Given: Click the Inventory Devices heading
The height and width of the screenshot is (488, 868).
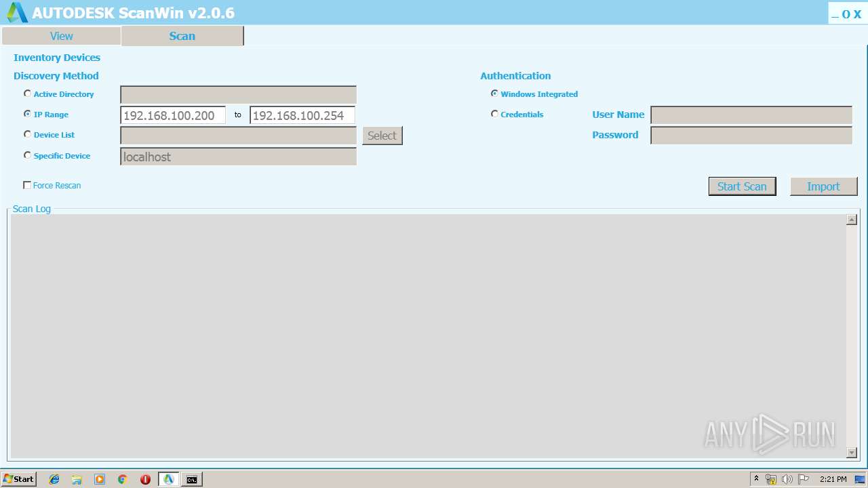Looking at the screenshot, I should coord(57,58).
